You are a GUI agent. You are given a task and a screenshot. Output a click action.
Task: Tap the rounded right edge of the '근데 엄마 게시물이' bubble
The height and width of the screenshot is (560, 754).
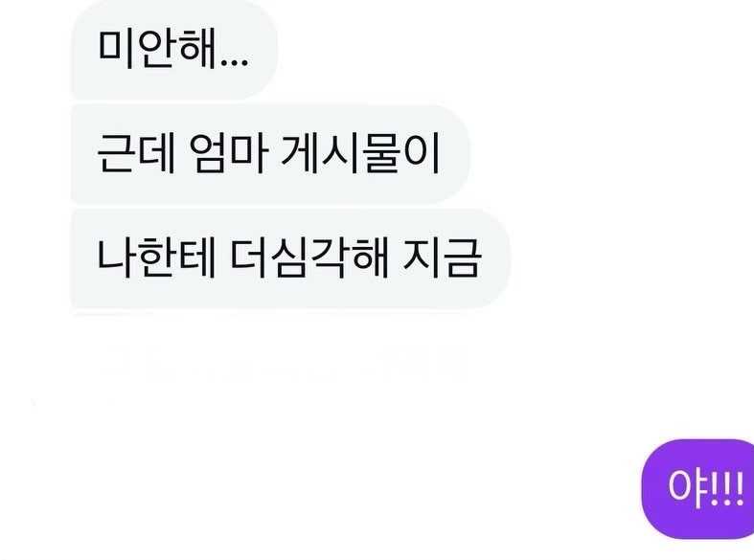point(457,154)
